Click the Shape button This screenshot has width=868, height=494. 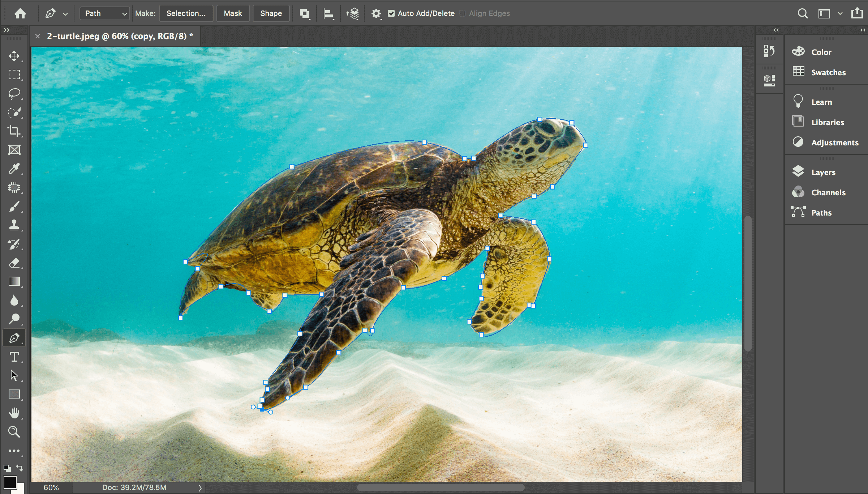(x=271, y=13)
